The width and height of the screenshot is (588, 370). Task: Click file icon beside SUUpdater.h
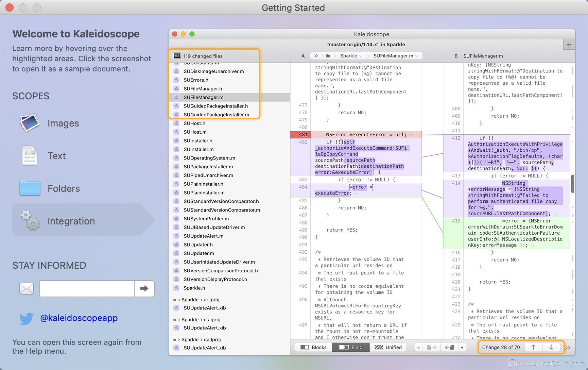coord(176,245)
